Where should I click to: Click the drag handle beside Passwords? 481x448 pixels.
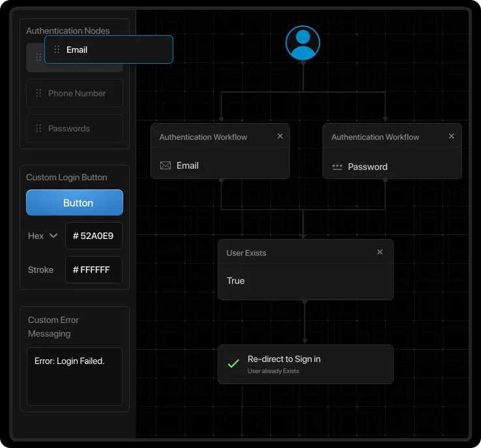coord(38,128)
